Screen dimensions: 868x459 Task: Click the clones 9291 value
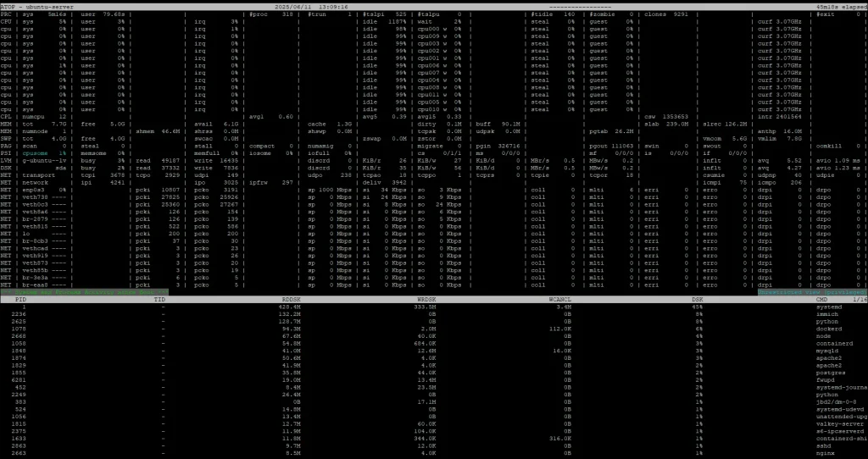pyautogui.click(x=666, y=14)
